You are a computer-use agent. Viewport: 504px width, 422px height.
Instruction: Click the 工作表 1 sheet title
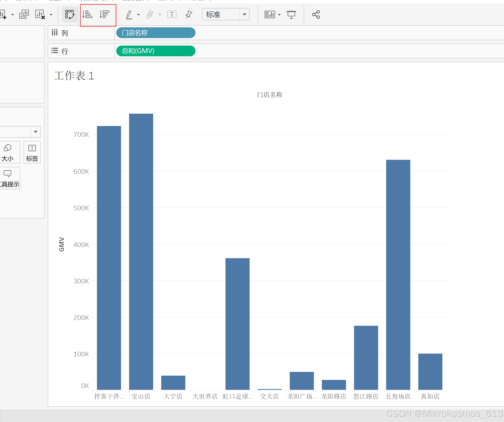[x=74, y=76]
